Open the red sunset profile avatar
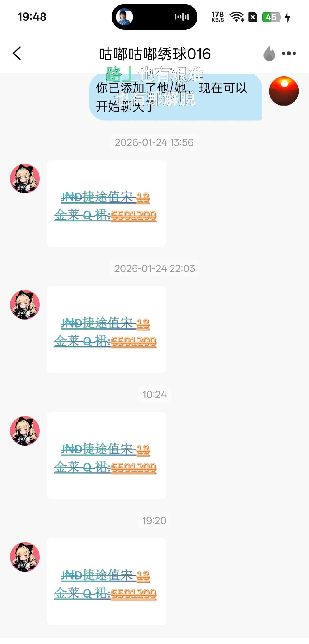Viewport: 309px width, 644px height. (x=284, y=91)
